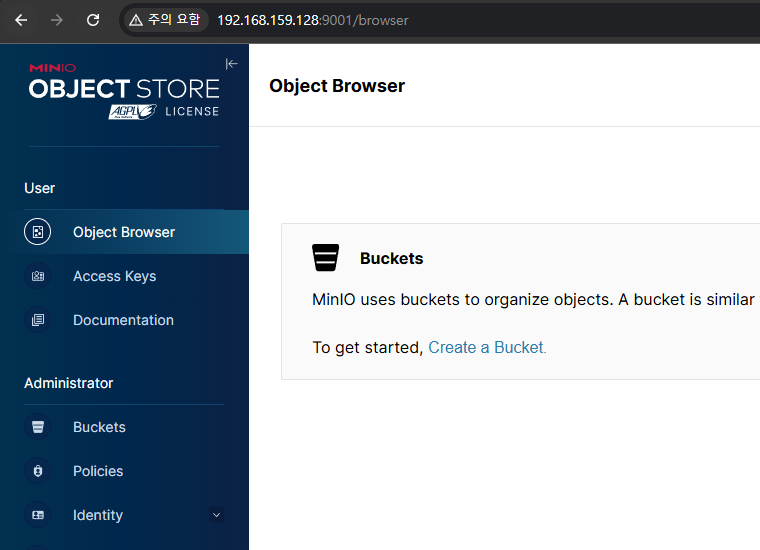This screenshot has height=550, width=760.
Task: Click the Buckets sidebar icon
Action: click(x=37, y=427)
